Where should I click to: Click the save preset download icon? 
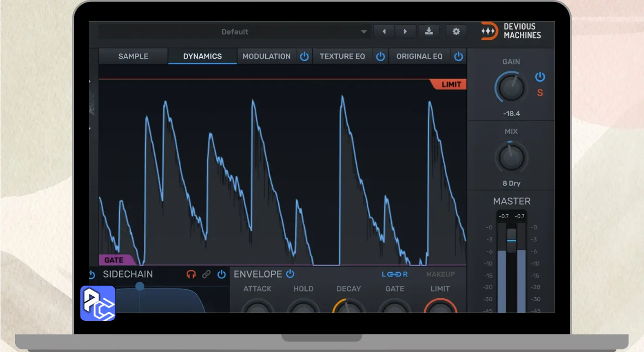coord(429,32)
